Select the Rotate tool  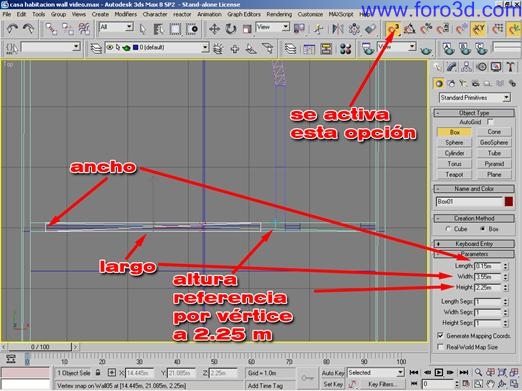point(231,29)
